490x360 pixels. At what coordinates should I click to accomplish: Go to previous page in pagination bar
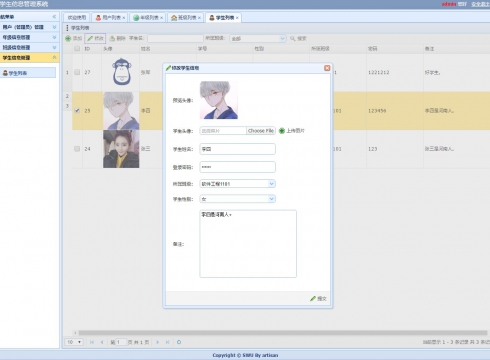[102, 342]
